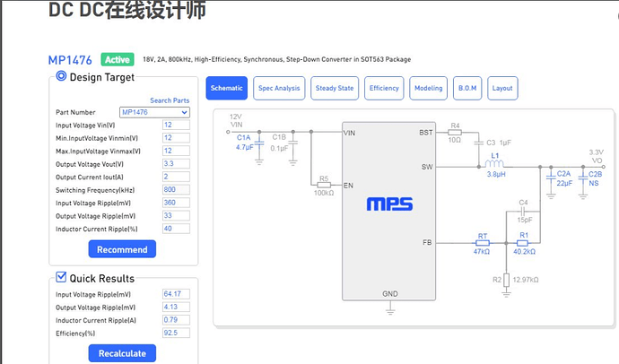
Task: Click the EN pin label
Action: pyautogui.click(x=348, y=186)
